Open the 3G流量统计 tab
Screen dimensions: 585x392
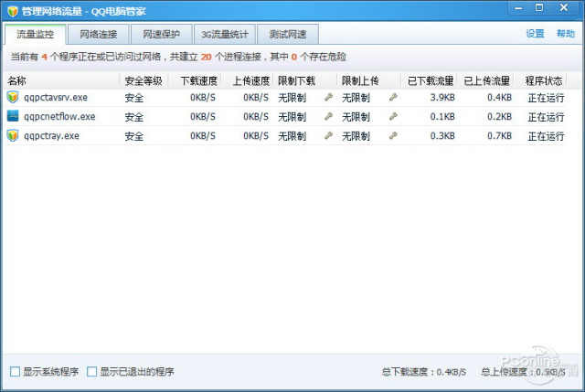[225, 35]
